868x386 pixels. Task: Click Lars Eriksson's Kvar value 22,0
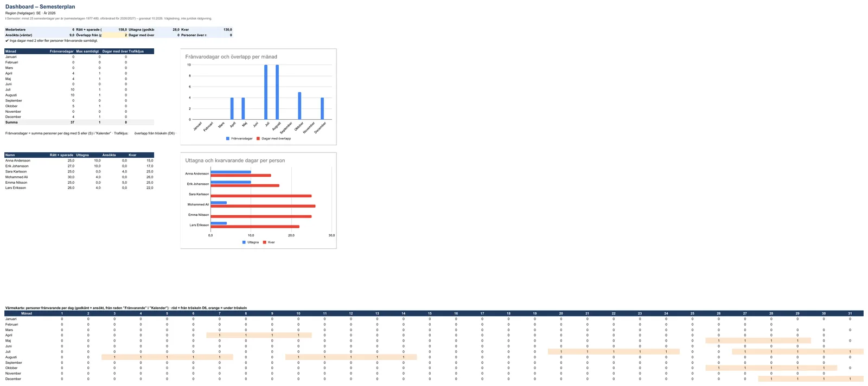pyautogui.click(x=150, y=188)
